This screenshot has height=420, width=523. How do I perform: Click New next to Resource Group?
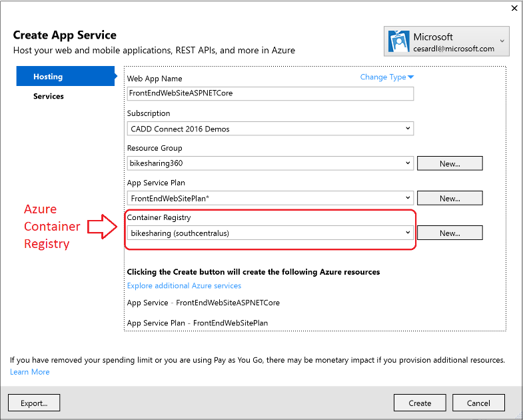449,163
